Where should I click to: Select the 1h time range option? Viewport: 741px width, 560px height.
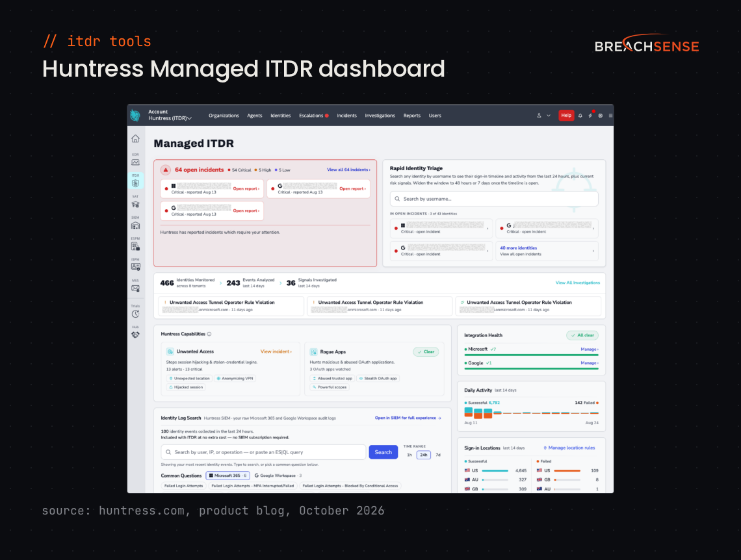coord(409,455)
